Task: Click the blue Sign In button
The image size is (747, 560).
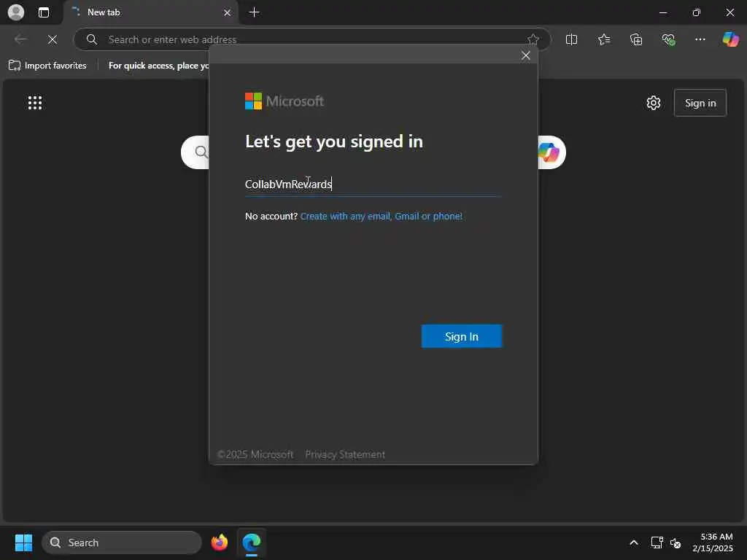Action: [x=462, y=336]
